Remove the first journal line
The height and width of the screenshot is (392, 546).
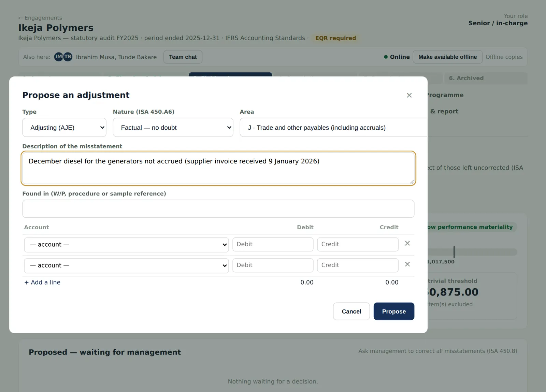click(407, 244)
